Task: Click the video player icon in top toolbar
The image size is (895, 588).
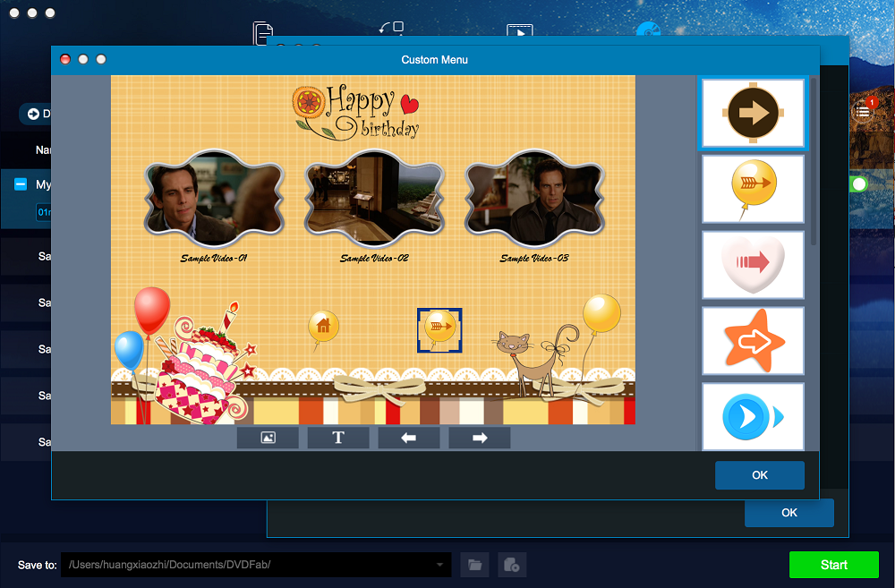Action: (x=519, y=30)
